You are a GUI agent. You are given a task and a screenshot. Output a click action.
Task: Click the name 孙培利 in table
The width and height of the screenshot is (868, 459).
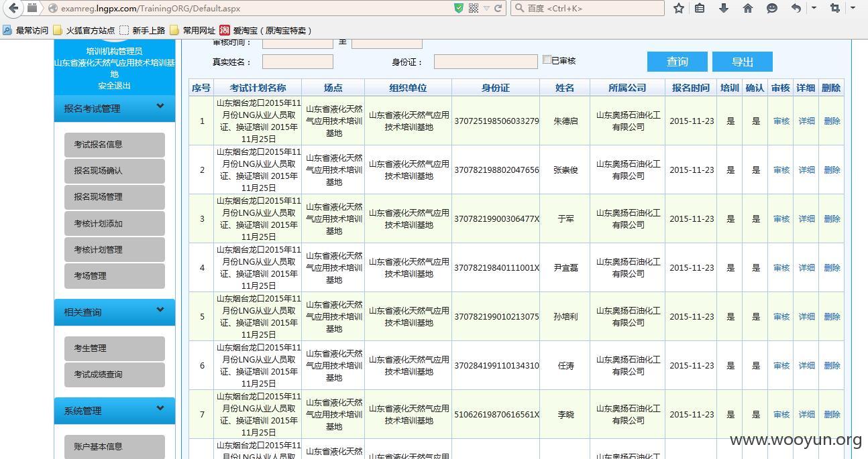(x=565, y=317)
